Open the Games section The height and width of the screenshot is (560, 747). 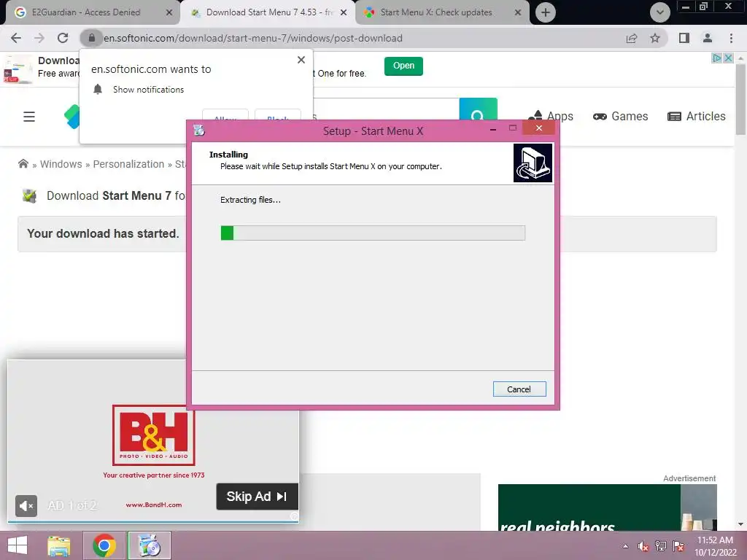[x=620, y=116]
